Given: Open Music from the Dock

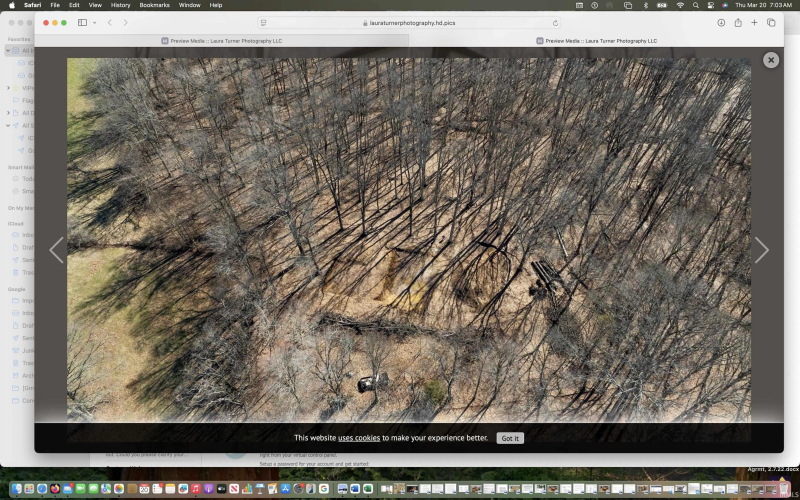Looking at the screenshot, I should [x=195, y=489].
